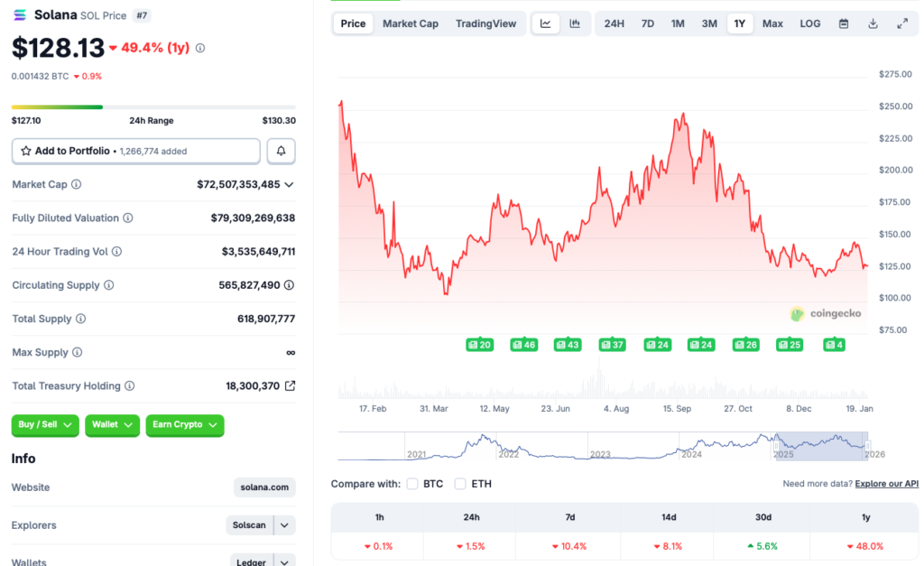Screen dimensions: 924x566
Task: Open the calendar date picker icon
Action: click(x=842, y=23)
